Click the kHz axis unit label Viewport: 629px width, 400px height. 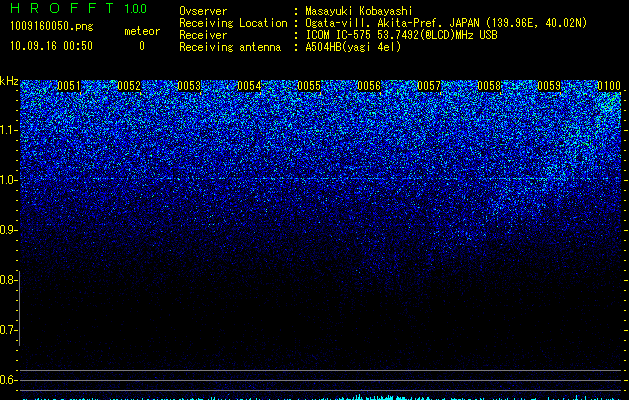[9, 81]
